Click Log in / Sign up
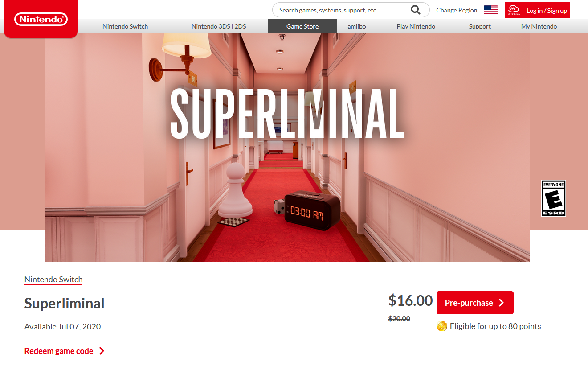This screenshot has height=370, width=588. [x=547, y=11]
